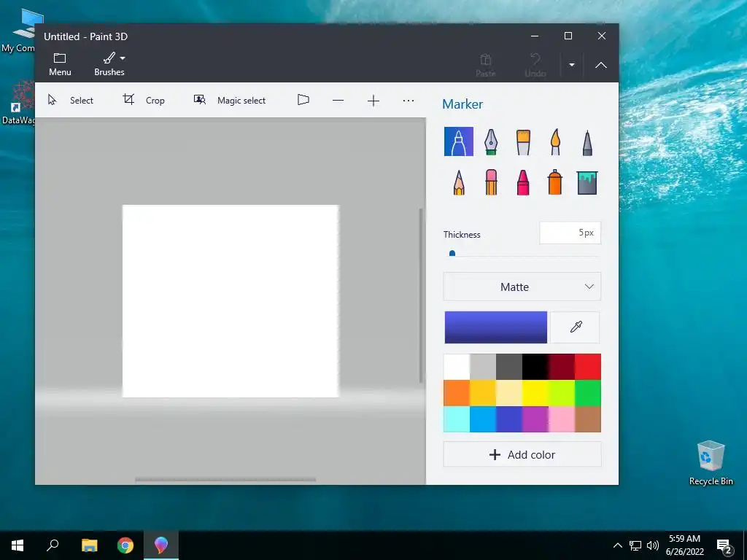This screenshot has height=560, width=747.
Task: Open the Windows Start menu
Action: click(18, 545)
